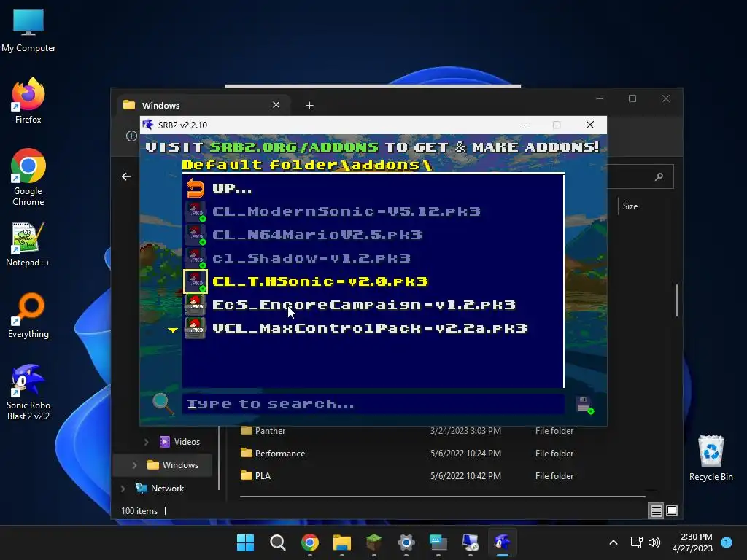Click the loaded-addons floppy disk icon in SRB2
This screenshot has height=560, width=747.
click(x=584, y=405)
